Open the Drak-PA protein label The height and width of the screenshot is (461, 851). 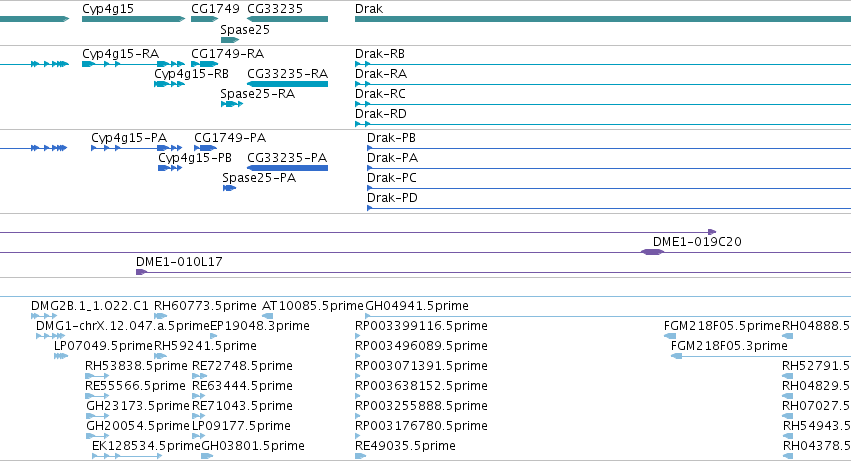click(x=392, y=158)
